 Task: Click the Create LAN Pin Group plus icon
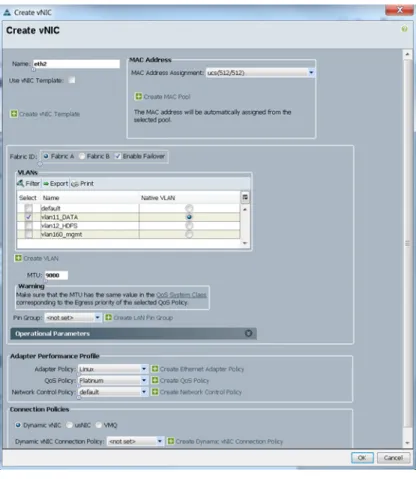(108, 317)
